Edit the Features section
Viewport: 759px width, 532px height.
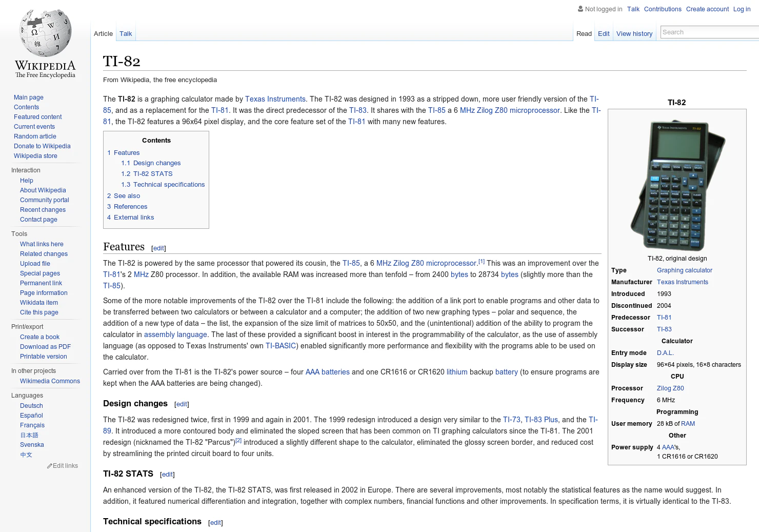tap(159, 248)
